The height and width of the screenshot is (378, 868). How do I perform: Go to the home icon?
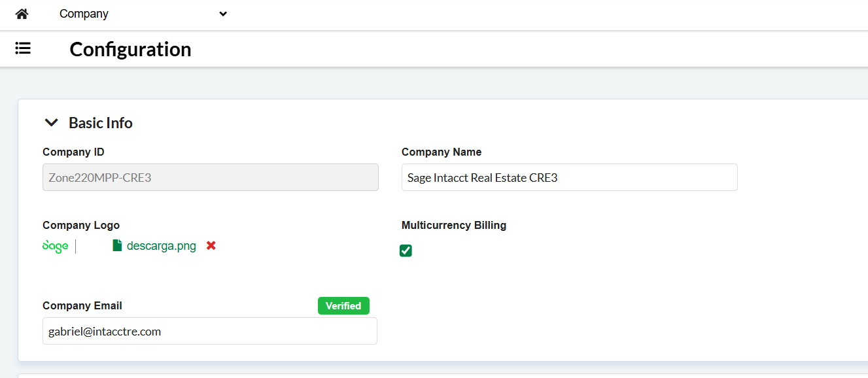pos(22,14)
